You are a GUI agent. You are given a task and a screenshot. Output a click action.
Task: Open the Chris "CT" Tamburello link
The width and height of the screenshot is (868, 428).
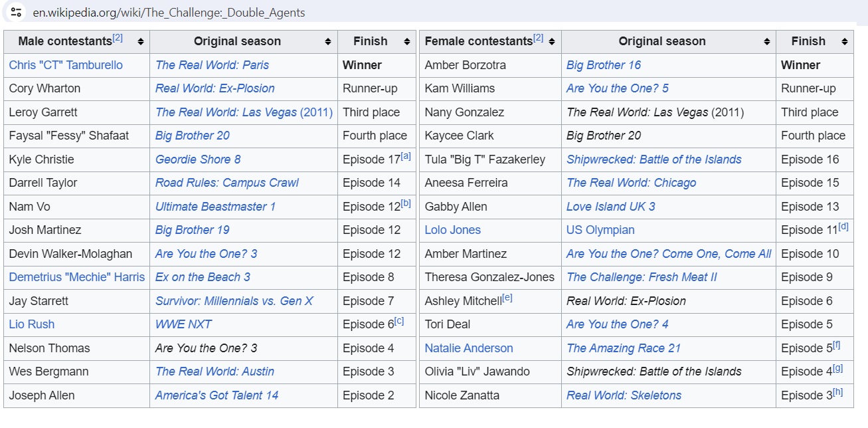(x=66, y=65)
